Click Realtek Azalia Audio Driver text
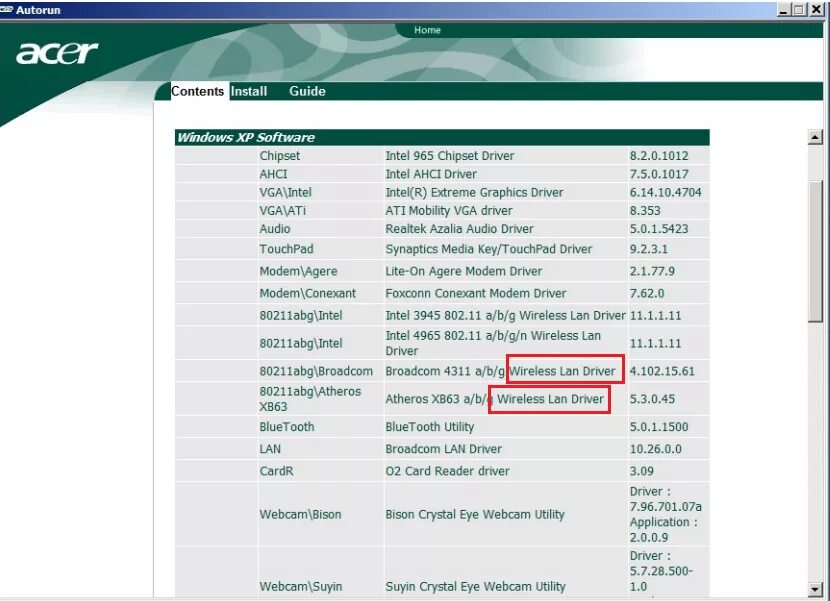This screenshot has width=830, height=601. 459,229
